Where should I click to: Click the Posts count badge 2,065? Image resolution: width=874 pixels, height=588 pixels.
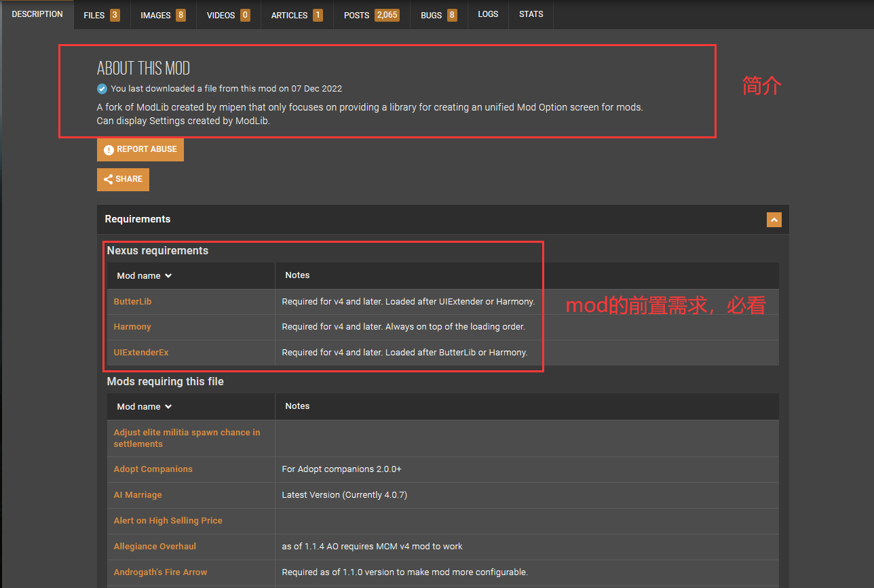[x=387, y=15]
